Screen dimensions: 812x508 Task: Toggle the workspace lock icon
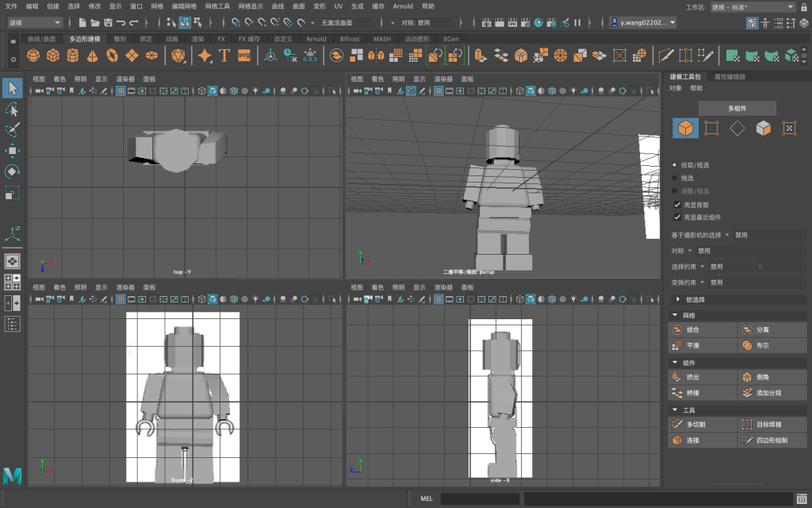804,6
